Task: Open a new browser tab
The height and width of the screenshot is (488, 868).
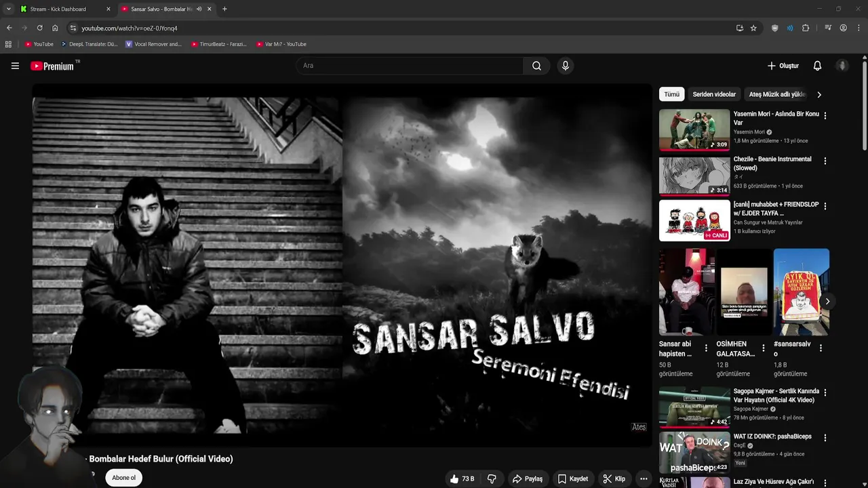Action: coord(224,9)
